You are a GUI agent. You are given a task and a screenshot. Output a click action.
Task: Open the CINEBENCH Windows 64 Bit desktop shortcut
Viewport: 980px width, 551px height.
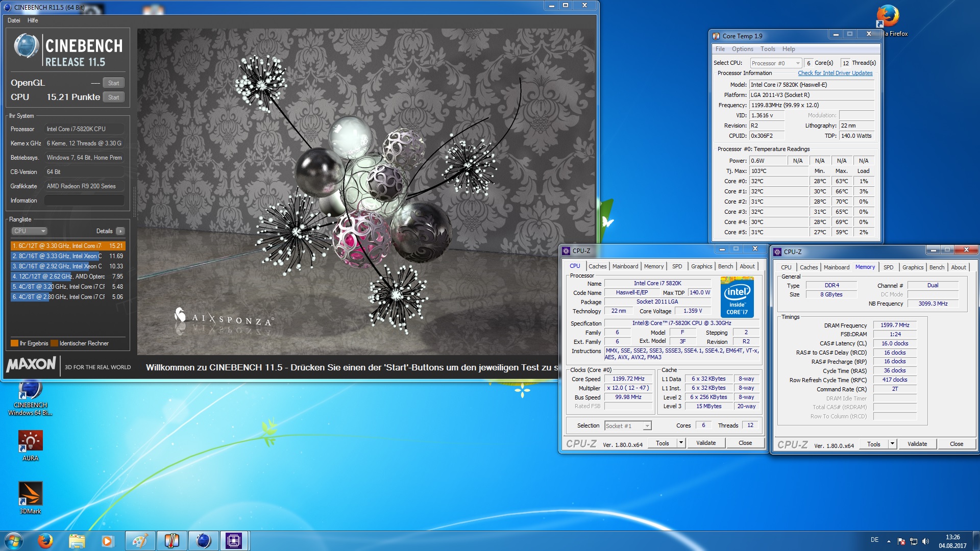pos(30,399)
